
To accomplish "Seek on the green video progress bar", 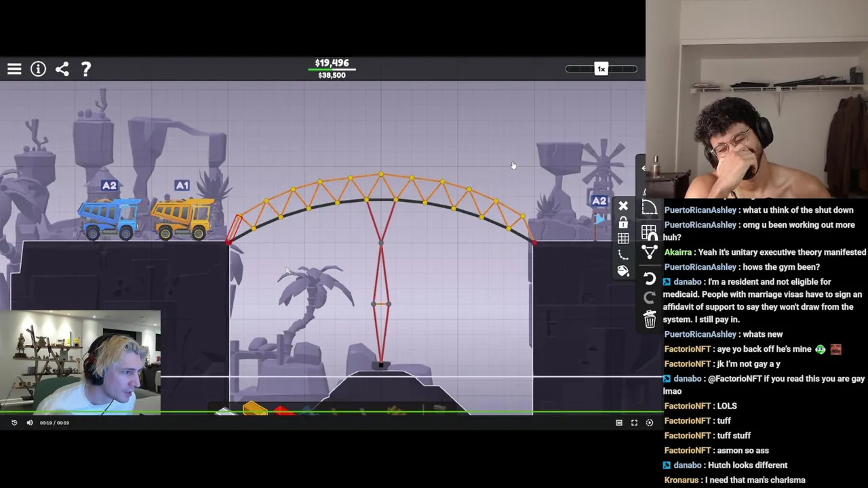I will pyautogui.click(x=332, y=412).
